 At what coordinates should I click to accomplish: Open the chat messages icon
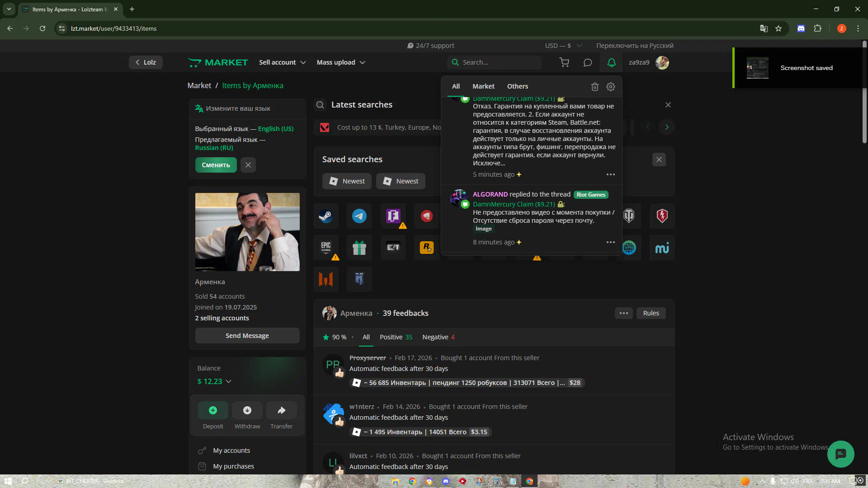point(587,62)
